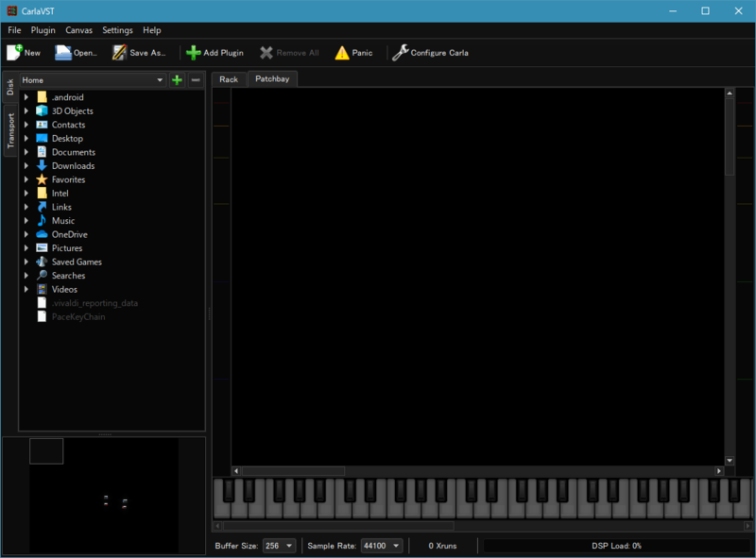Expand the .android folder

tap(26, 97)
